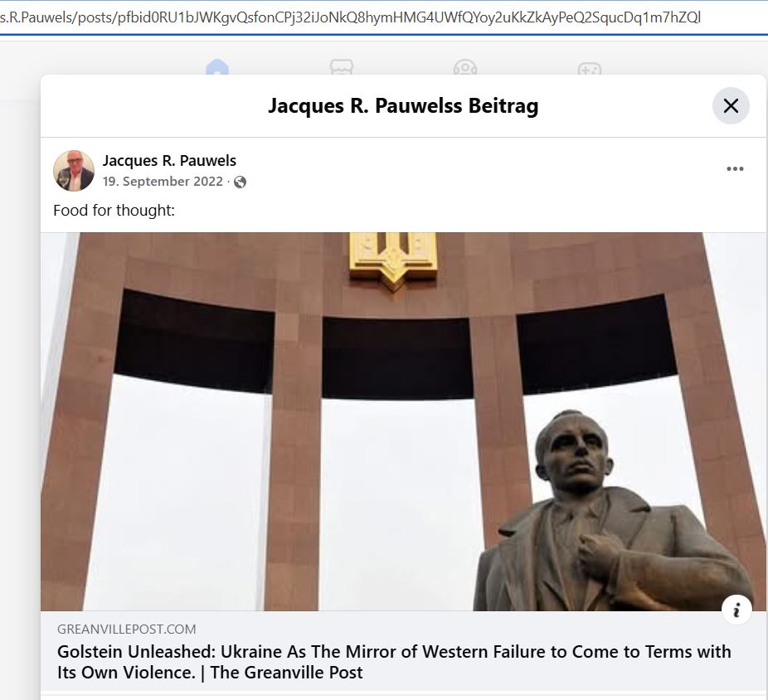The width and height of the screenshot is (768, 700).
Task: Open the Marketplace icon in top navigation
Action: (x=342, y=67)
